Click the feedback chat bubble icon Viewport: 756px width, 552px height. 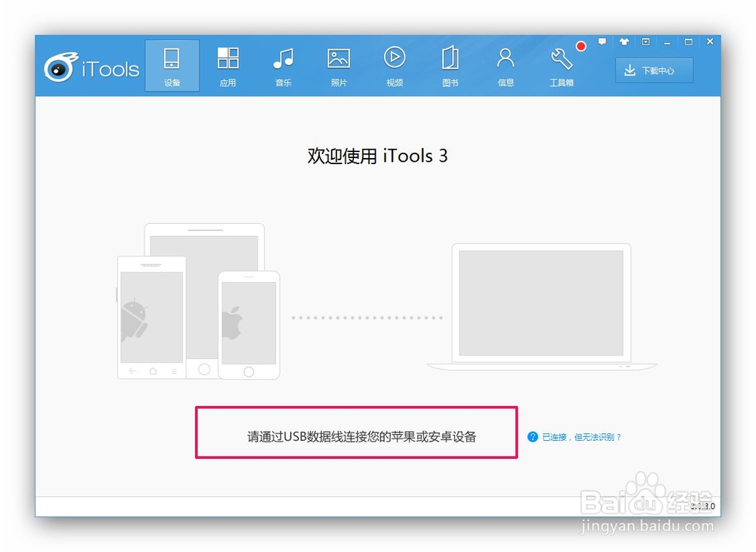(603, 42)
